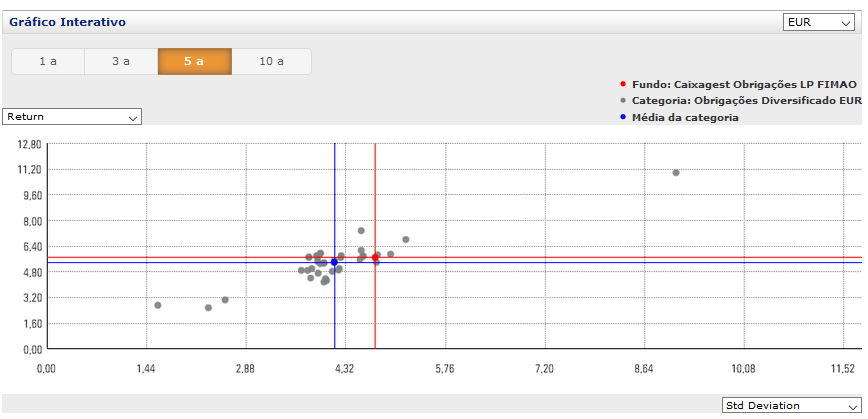Click the Categoria: Obrigações Diversificado EUR label

point(746,101)
